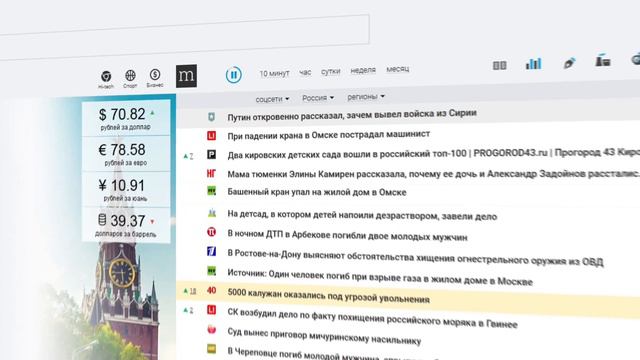Click the red down arrow beside 39.37
Screen dimensions: 640x360
152,222
